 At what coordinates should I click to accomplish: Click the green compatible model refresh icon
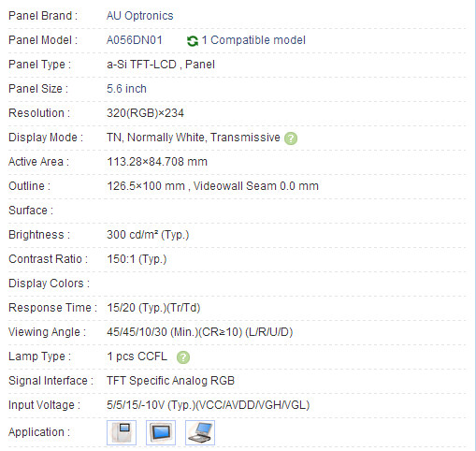(x=193, y=41)
